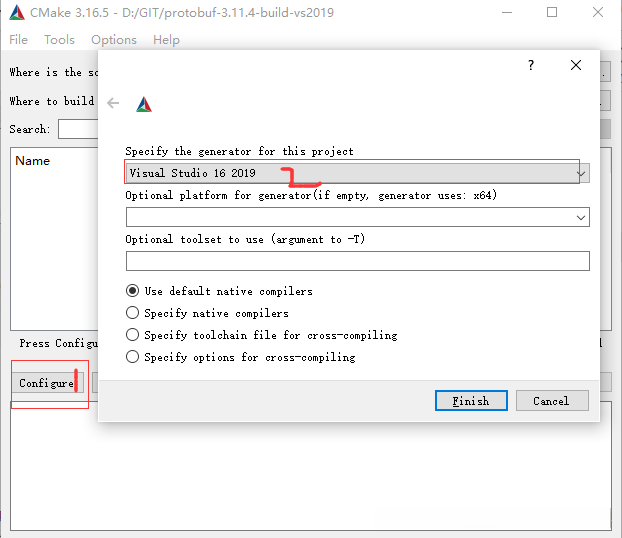
Task: Maximize the CMake window
Action: tap(552, 12)
